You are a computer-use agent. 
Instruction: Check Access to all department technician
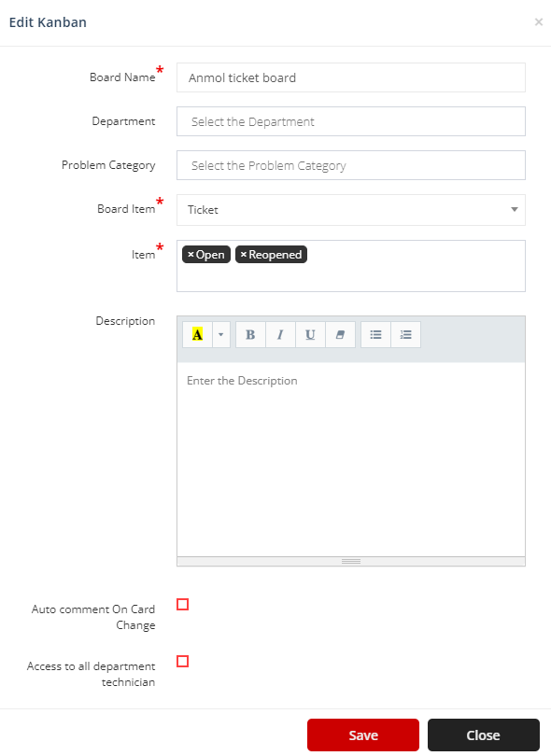pyautogui.click(x=182, y=661)
